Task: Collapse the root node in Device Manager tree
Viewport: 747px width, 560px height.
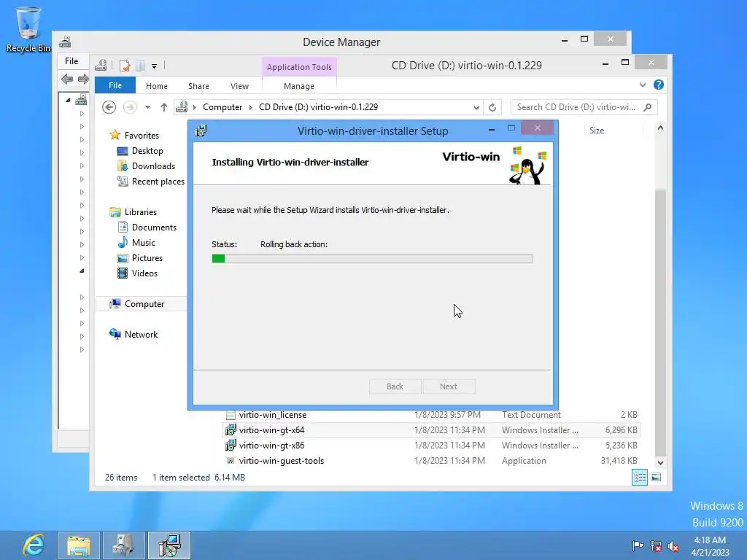Action: click(68, 100)
